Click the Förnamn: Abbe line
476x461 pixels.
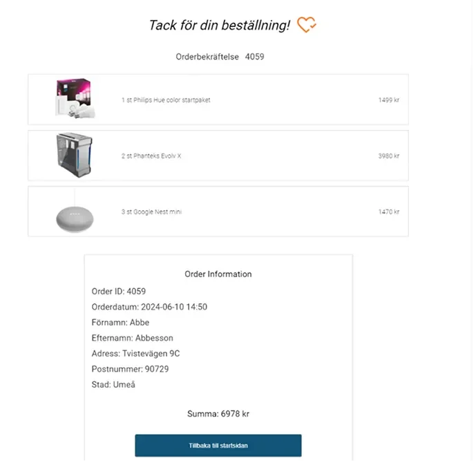[x=120, y=323]
